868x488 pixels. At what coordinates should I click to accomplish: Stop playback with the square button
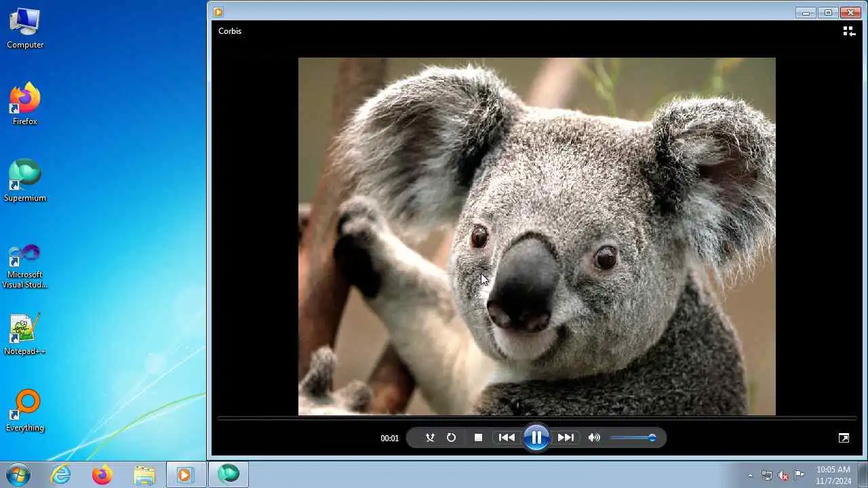[x=478, y=438]
